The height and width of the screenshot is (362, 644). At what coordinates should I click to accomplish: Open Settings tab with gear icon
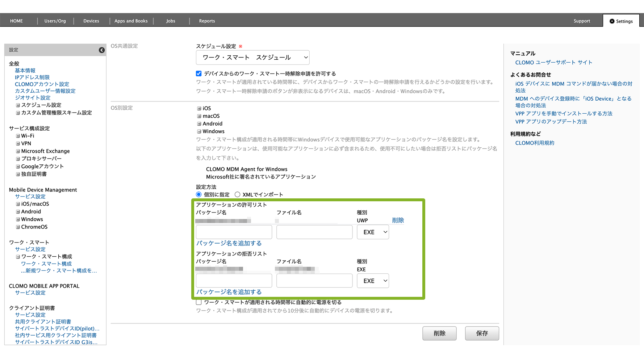coord(621,21)
